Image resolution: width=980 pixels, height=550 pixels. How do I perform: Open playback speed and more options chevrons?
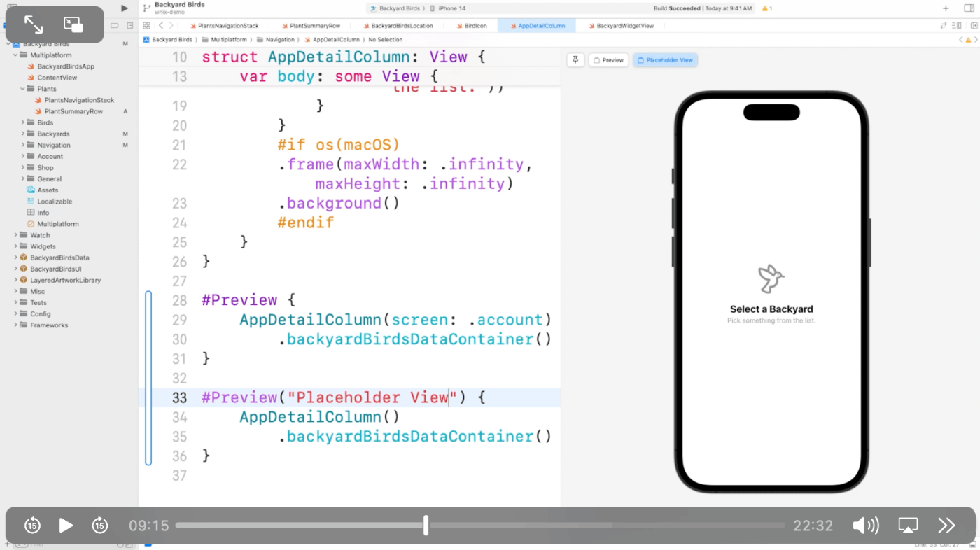tap(946, 526)
